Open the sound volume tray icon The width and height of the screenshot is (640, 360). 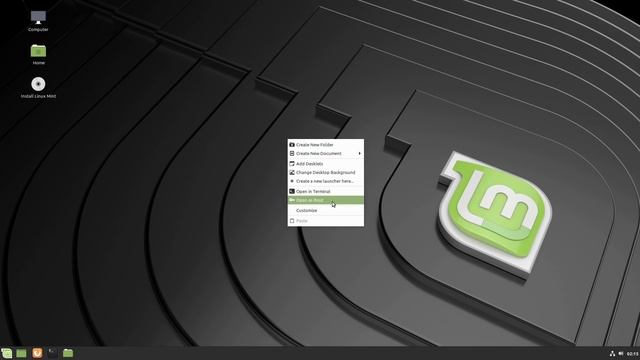621,353
